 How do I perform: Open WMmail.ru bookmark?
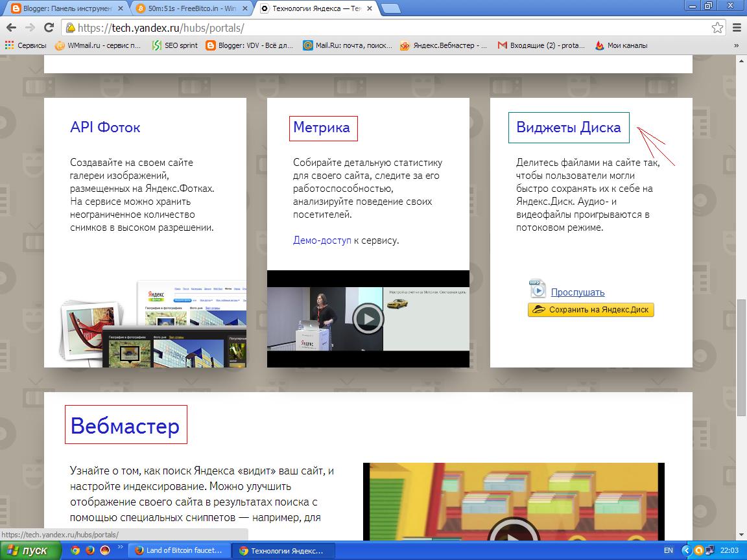(x=98, y=45)
